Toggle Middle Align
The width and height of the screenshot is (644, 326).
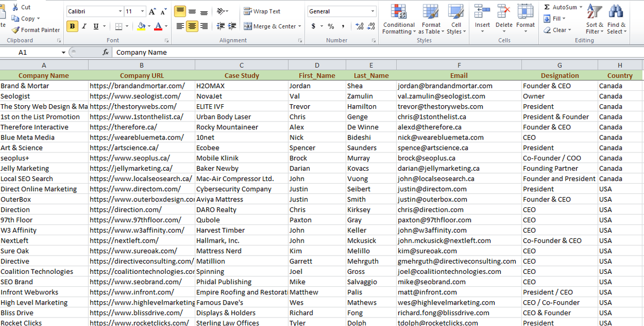193,11
